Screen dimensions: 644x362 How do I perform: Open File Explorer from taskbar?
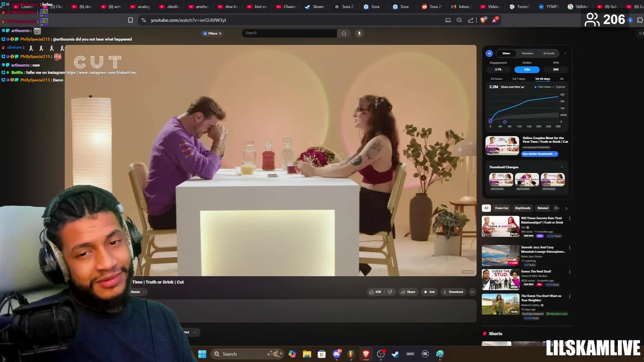[x=307, y=354]
